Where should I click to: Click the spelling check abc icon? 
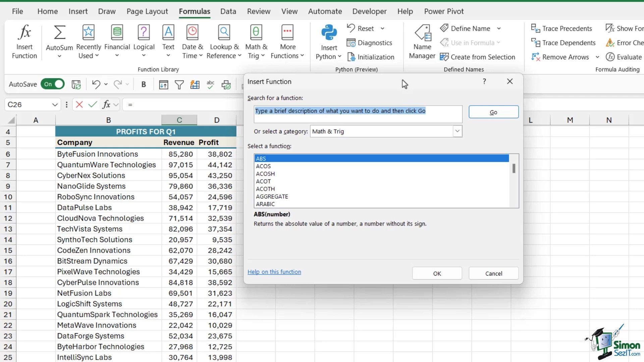(x=210, y=84)
